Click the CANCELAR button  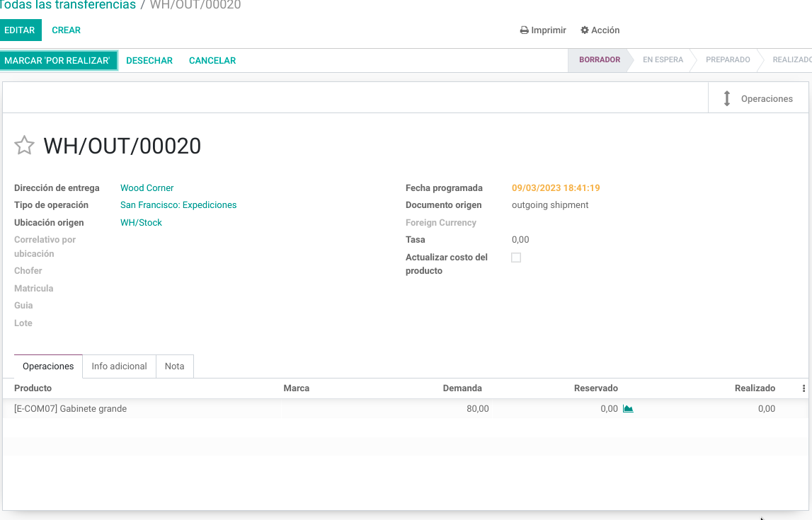click(212, 61)
